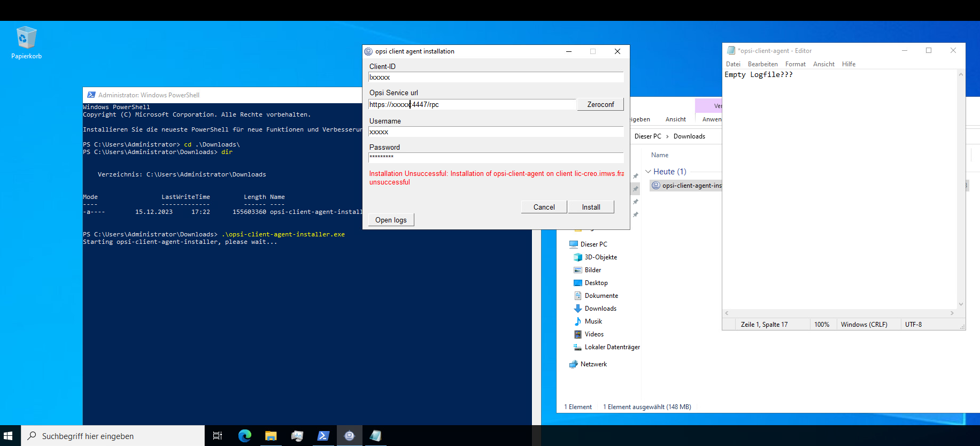Click Downloads in Explorer address breadcrumb
This screenshot has width=980, height=446.
tap(689, 136)
